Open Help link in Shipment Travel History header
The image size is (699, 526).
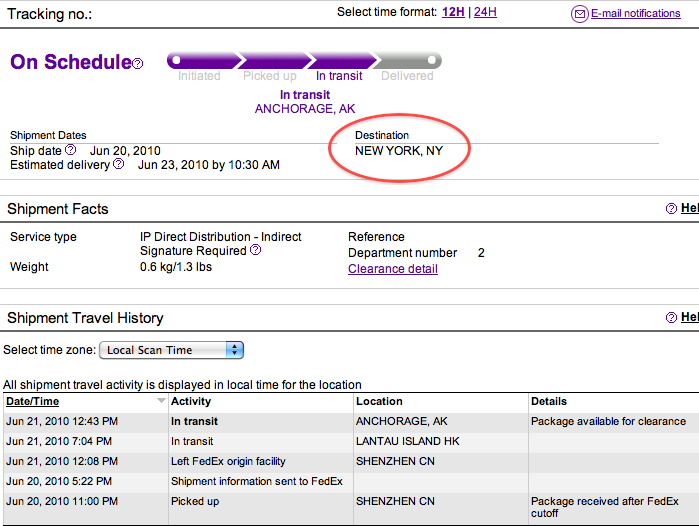pyautogui.click(x=690, y=317)
